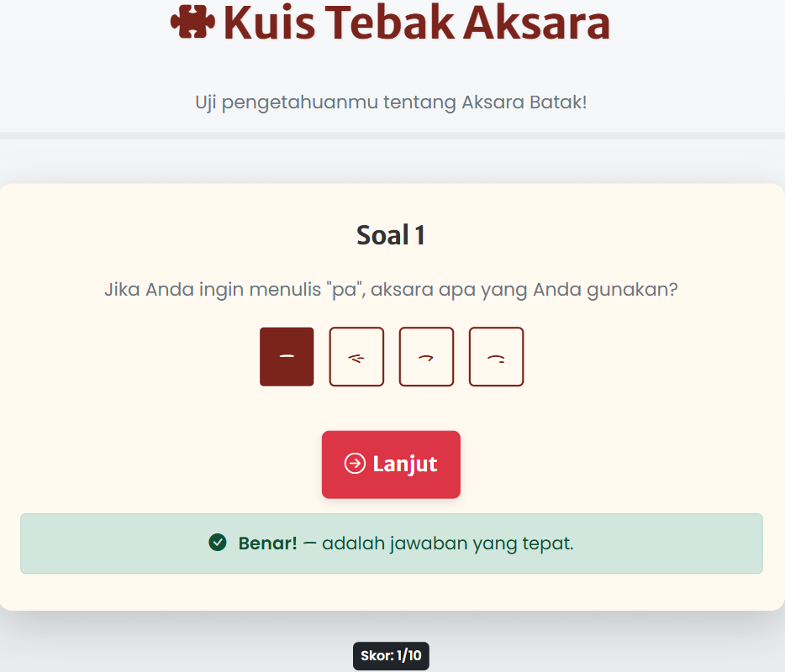This screenshot has width=785, height=672.
Task: Click the "Benar!" success message
Action: [x=266, y=543]
